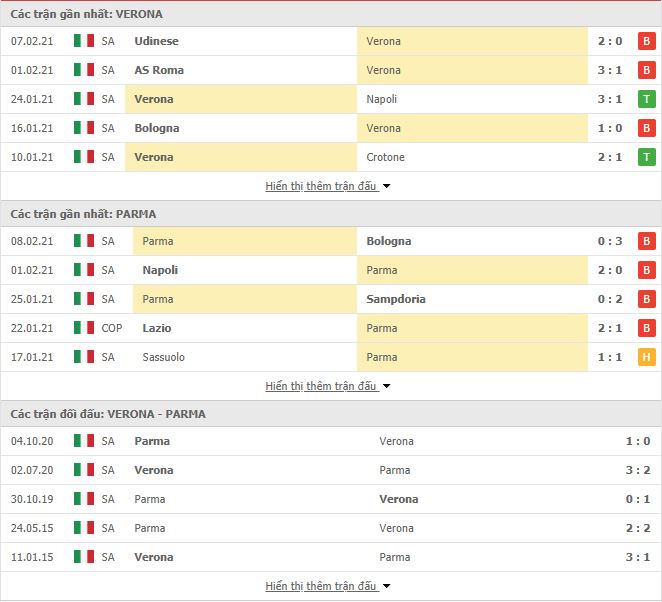Select the 'Các trận gần nhất: VERONA' header
Screen dimensions: 662x602
[x=87, y=14]
